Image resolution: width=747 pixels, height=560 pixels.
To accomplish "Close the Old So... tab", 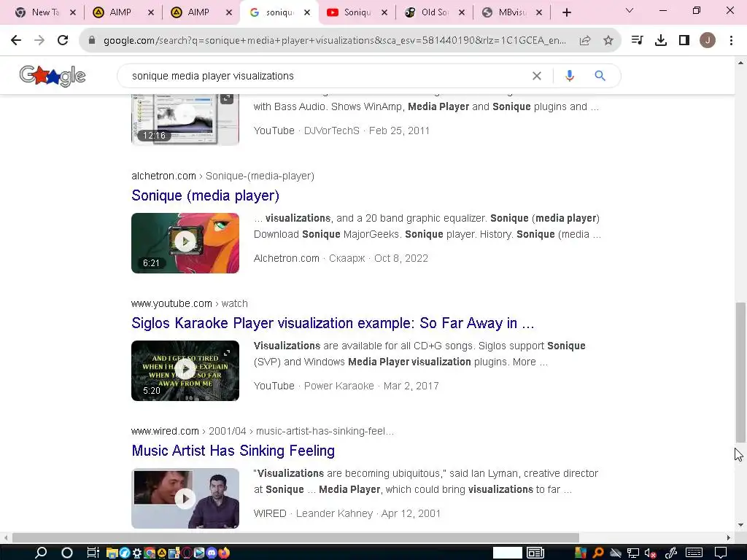I will tap(462, 13).
